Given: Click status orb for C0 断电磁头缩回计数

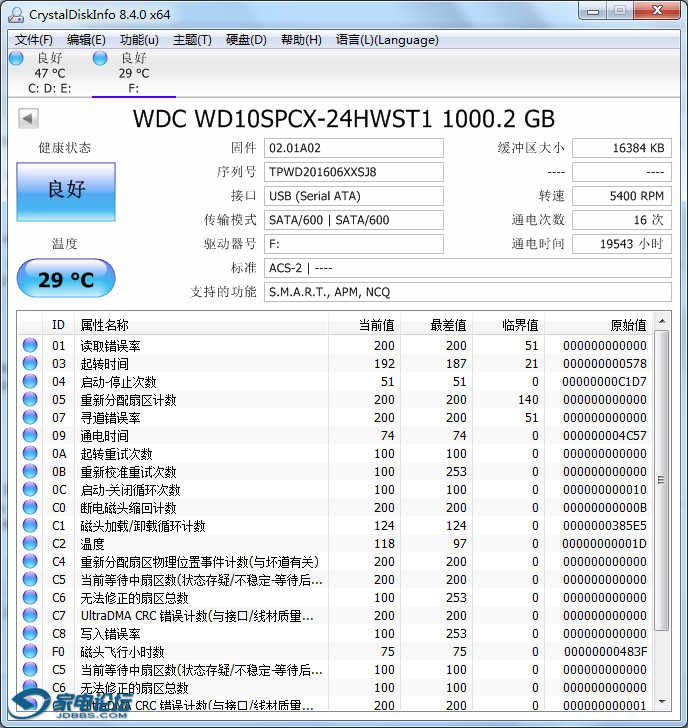Looking at the screenshot, I should (x=30, y=507).
